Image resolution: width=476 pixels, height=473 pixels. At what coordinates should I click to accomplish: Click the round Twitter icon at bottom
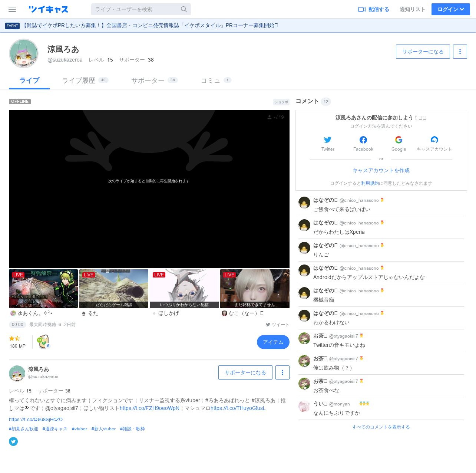click(13, 441)
